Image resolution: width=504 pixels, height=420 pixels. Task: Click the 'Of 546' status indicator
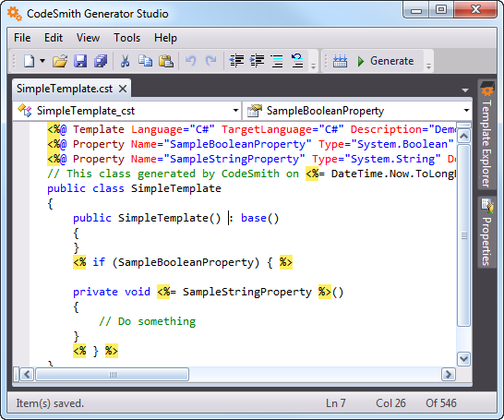tap(441, 403)
